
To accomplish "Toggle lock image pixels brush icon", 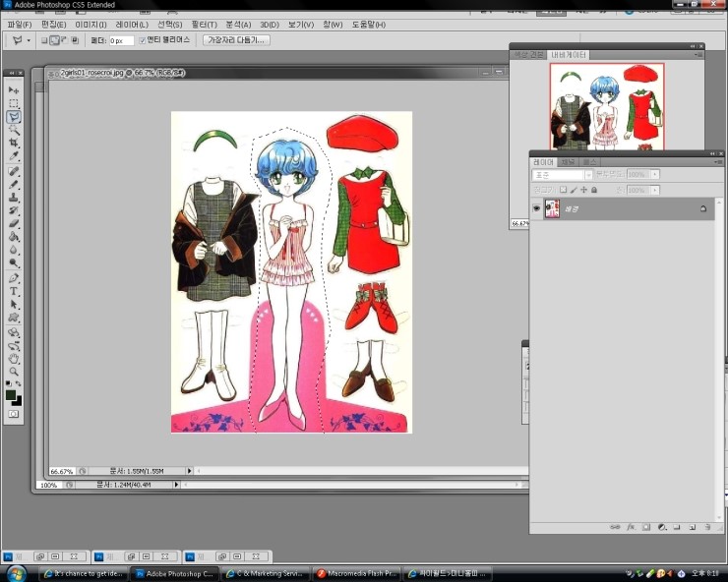I will 574,190.
